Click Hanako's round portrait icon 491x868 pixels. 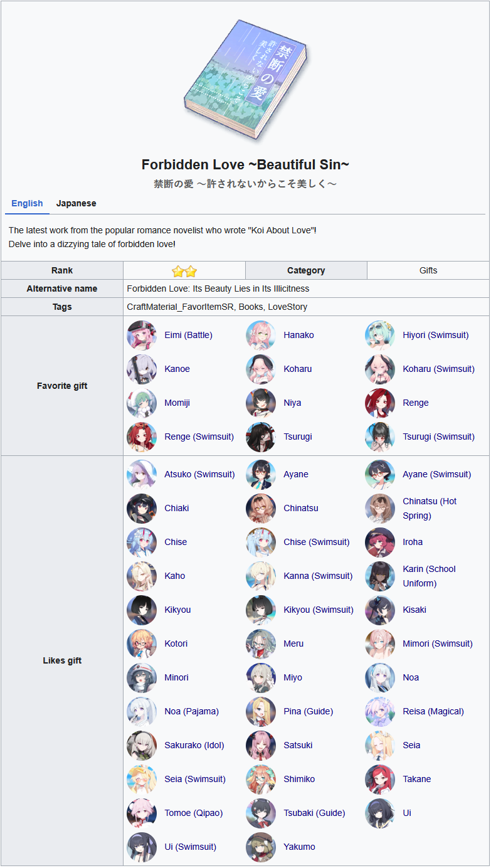[x=261, y=336]
